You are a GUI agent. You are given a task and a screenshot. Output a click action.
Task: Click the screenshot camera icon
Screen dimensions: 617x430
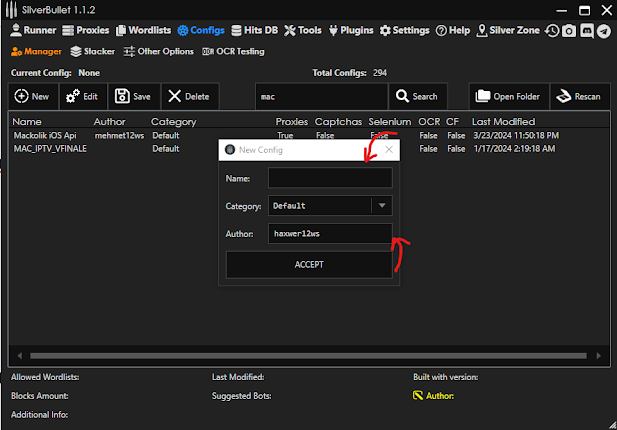point(569,31)
